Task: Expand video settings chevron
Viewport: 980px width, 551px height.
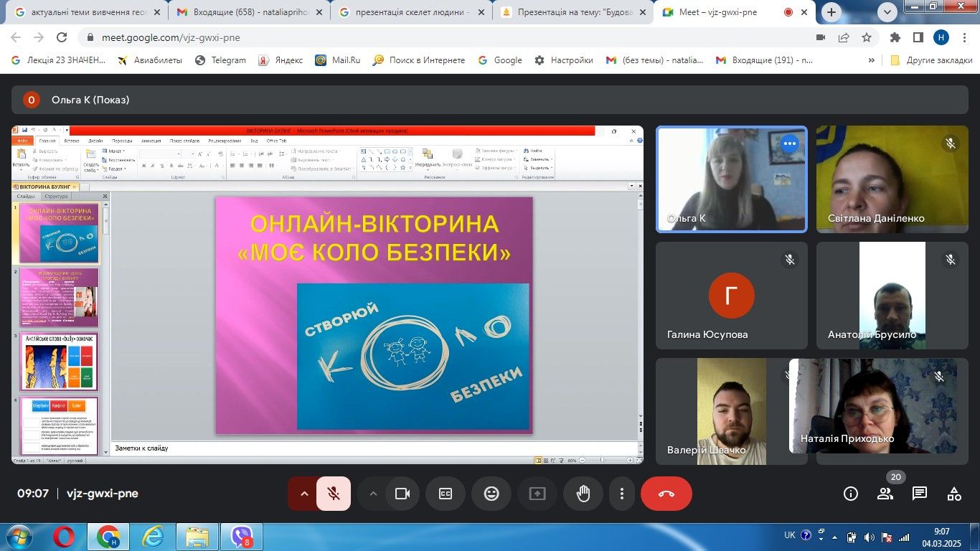Action: [372, 494]
